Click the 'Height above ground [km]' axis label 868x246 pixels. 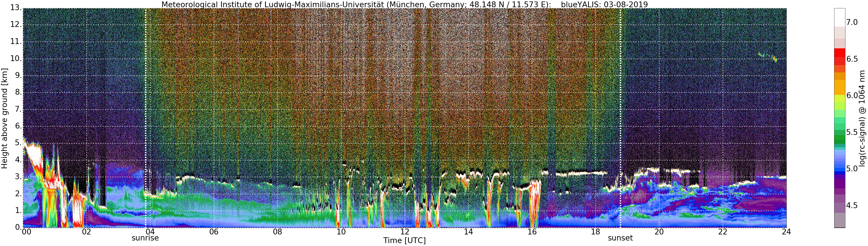pyautogui.click(x=4, y=118)
